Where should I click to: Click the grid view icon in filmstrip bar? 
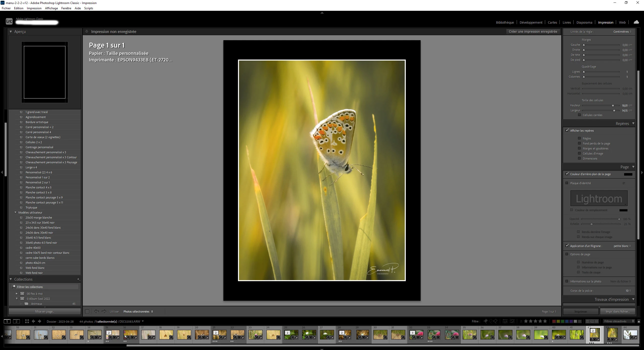coord(27,321)
